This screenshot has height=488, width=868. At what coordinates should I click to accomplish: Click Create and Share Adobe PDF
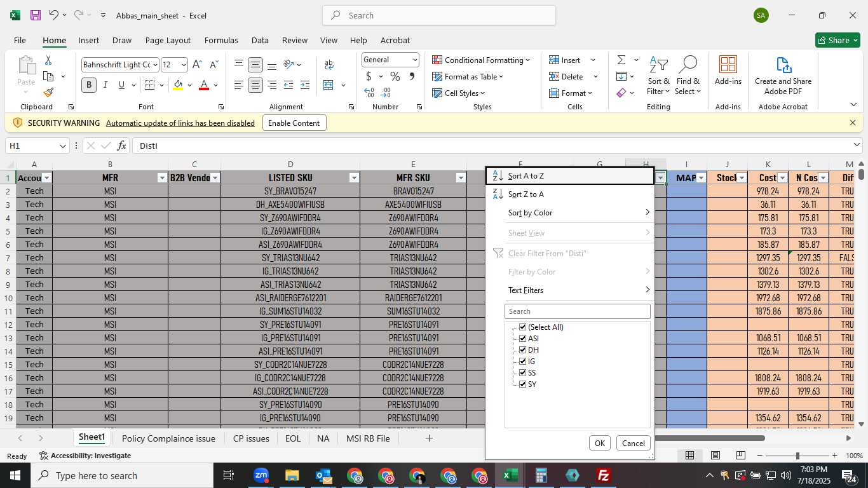783,76
